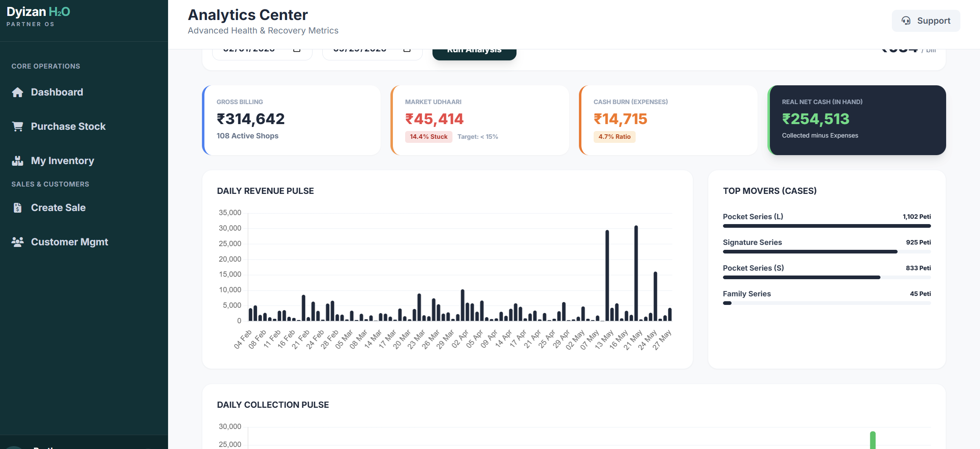Image resolution: width=980 pixels, height=449 pixels.
Task: Click the Create Sale invoice icon
Action: point(18,208)
